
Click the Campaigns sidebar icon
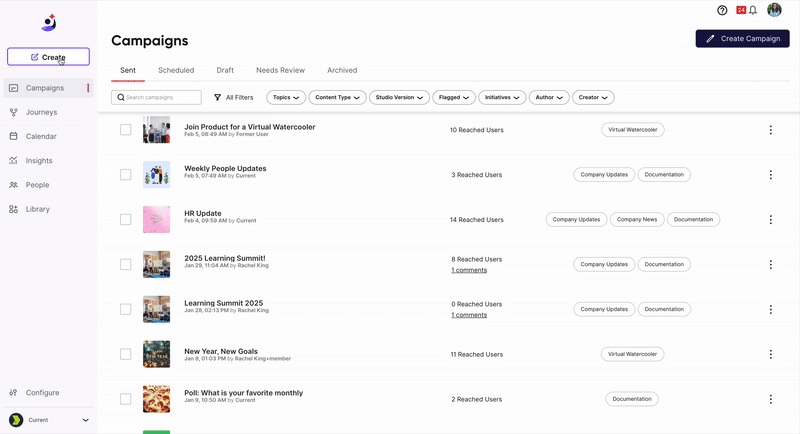[x=14, y=88]
